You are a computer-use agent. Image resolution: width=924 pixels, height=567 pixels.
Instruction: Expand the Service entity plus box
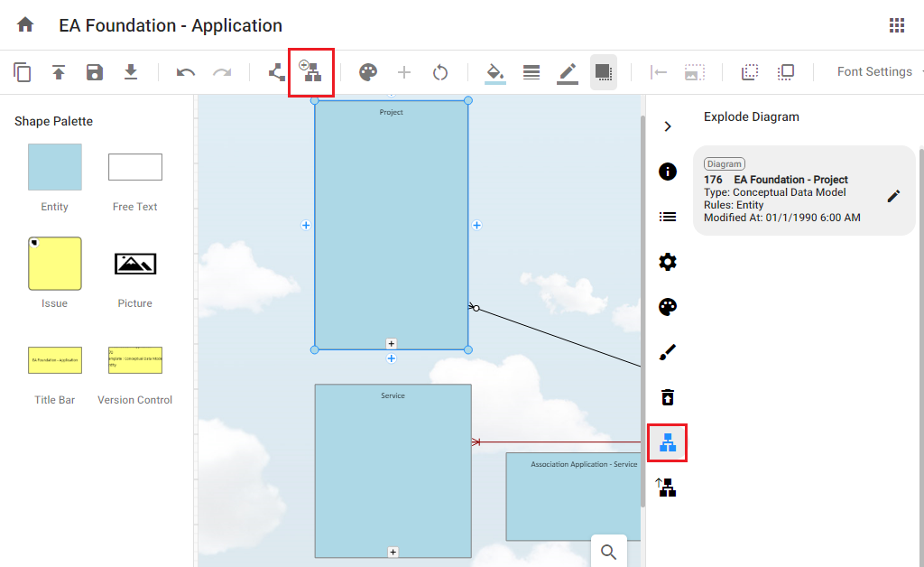point(393,552)
